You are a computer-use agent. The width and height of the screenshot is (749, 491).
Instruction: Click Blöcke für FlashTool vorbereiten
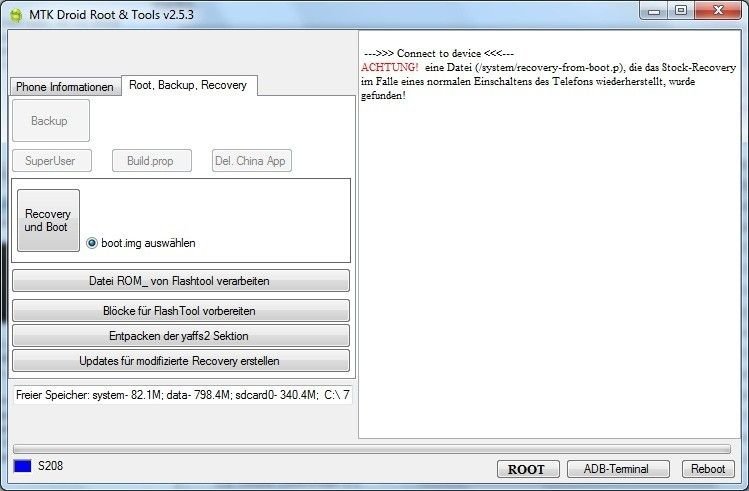point(181,311)
